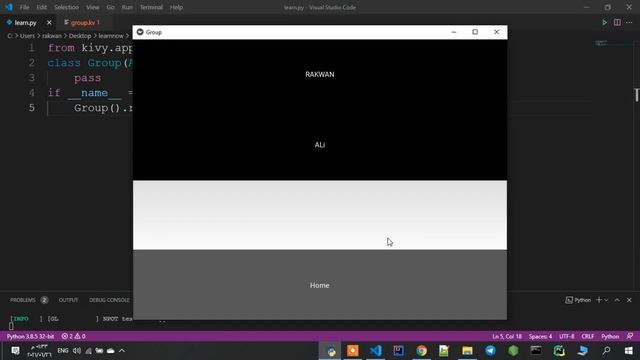
Task: Click the white blank widget above Home
Action: click(320, 215)
